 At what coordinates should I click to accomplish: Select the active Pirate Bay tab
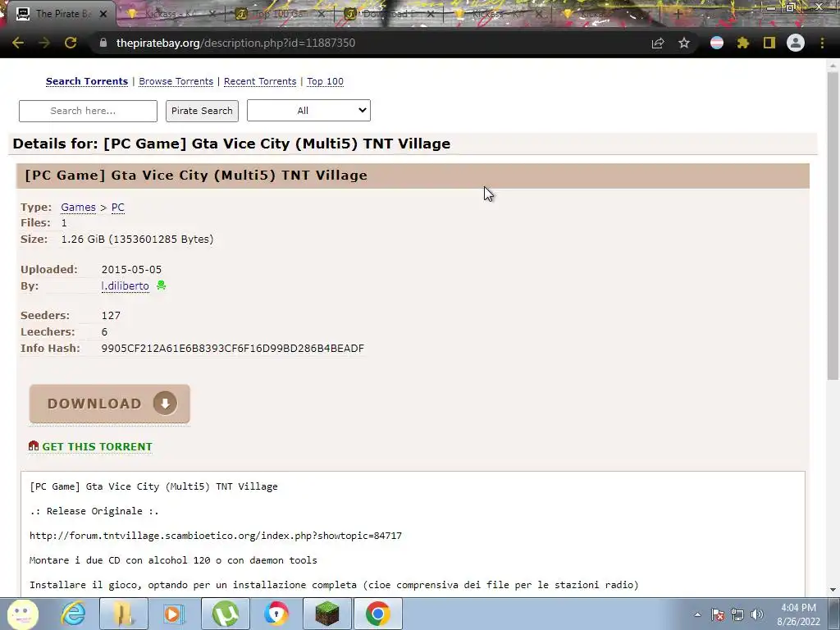[59, 14]
